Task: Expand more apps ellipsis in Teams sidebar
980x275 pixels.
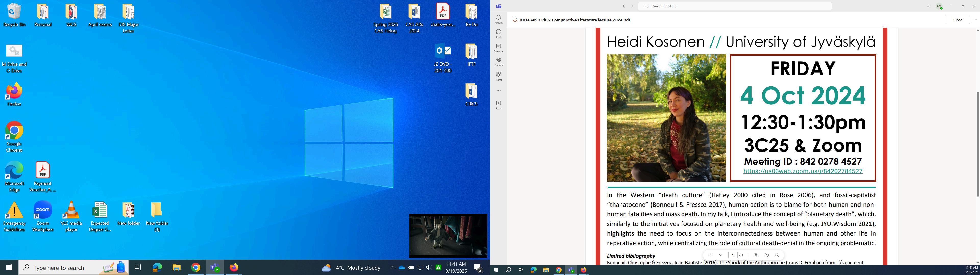Action: pos(498,90)
